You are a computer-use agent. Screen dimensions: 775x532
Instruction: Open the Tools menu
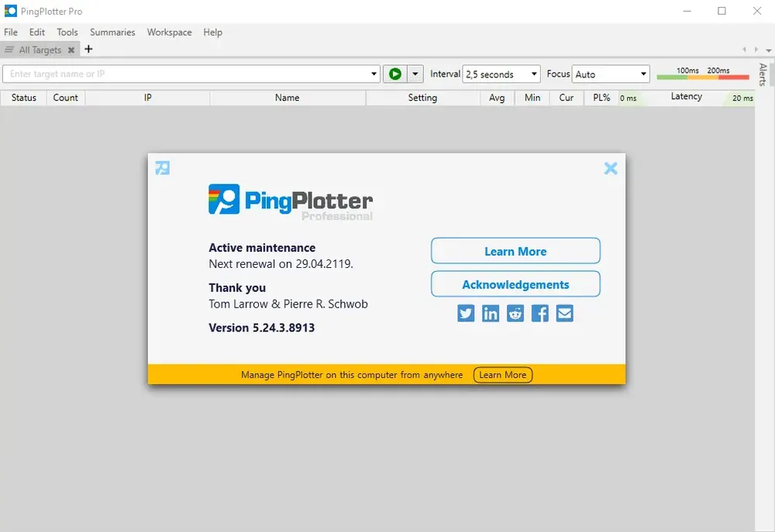pos(67,32)
